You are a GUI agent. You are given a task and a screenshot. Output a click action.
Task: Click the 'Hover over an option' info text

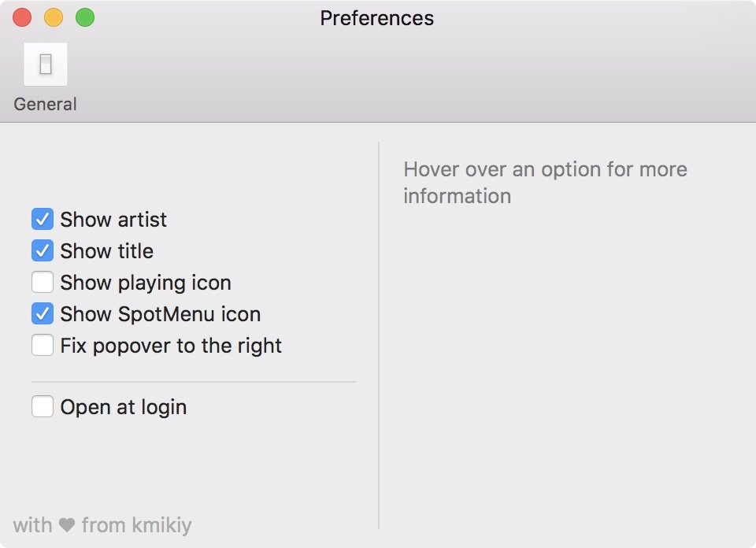coord(545,182)
